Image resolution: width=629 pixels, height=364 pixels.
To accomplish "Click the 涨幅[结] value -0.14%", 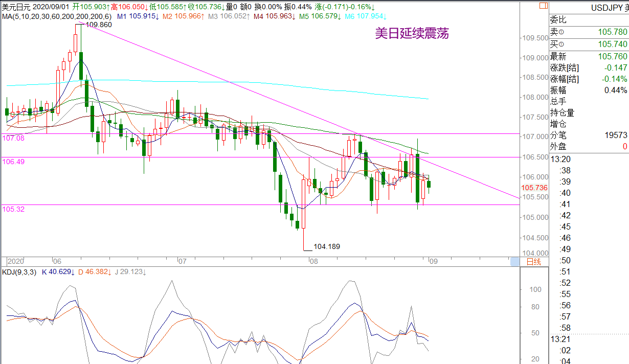I will click(615, 79).
